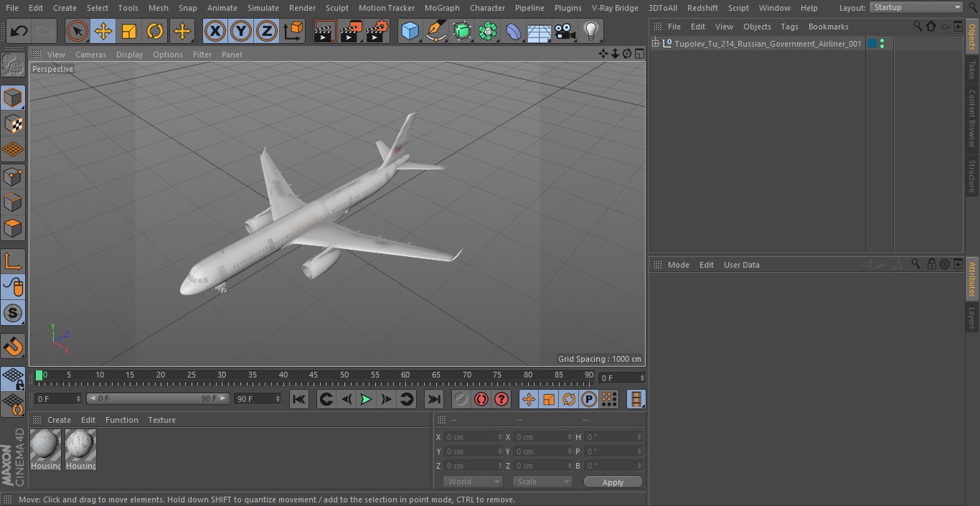The height and width of the screenshot is (506, 980).
Task: Open viewport Display menu
Action: coord(129,55)
